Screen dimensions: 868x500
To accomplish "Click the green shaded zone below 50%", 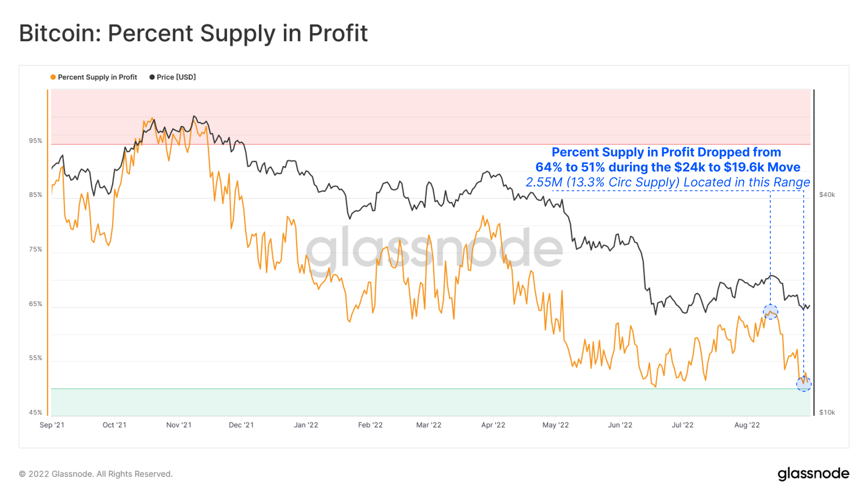I will pyautogui.click(x=431, y=402).
